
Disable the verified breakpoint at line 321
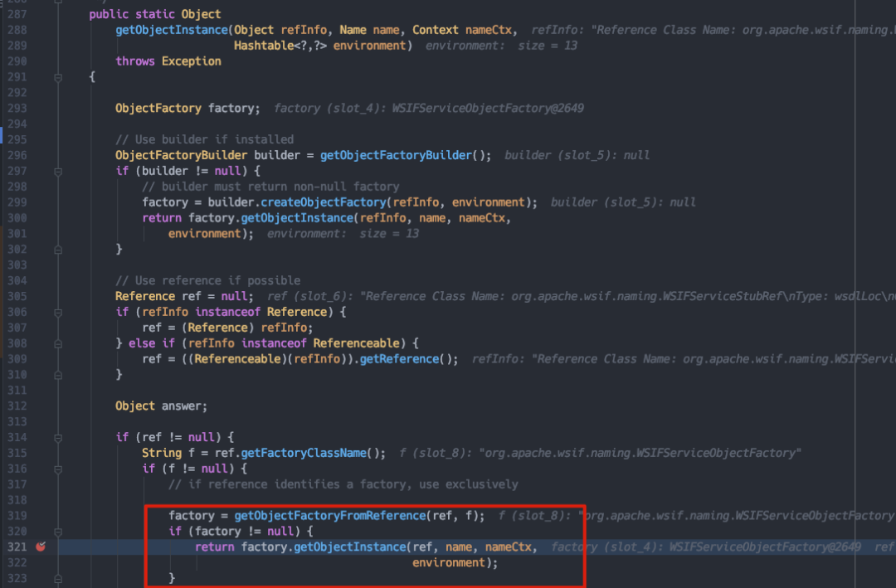point(40,547)
